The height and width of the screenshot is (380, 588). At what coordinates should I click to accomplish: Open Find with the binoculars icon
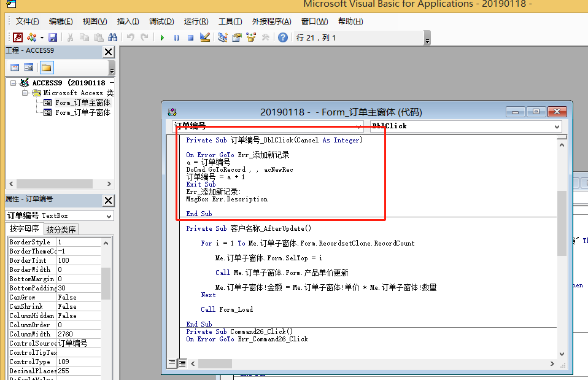(112, 37)
